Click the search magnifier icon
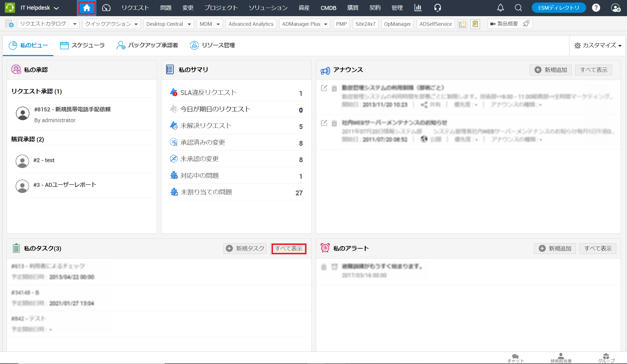The image size is (627, 364). tap(518, 8)
